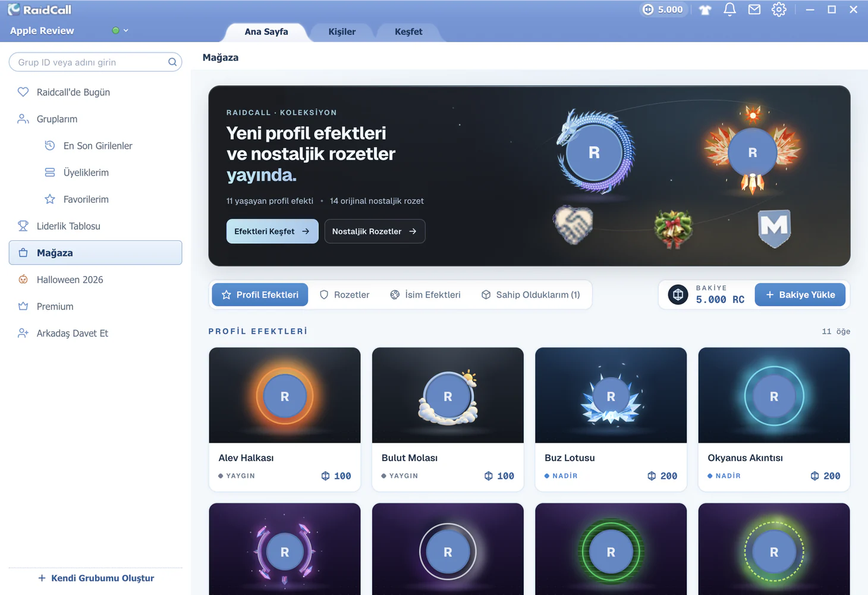Click the Efektleri Keşfet banner button
868x595 pixels.
[272, 231]
